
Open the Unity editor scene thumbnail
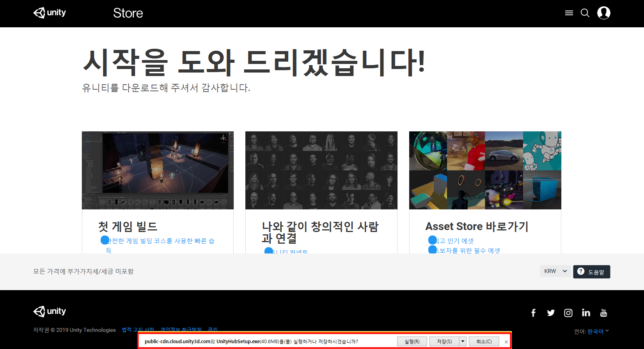click(158, 170)
